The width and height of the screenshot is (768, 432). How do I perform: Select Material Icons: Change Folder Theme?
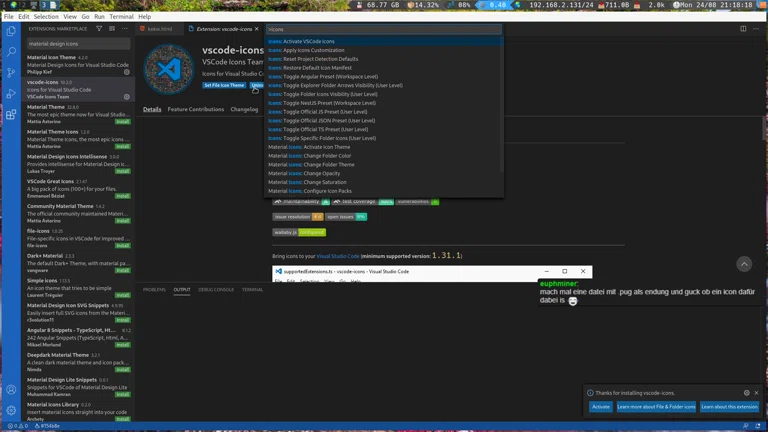(384, 165)
